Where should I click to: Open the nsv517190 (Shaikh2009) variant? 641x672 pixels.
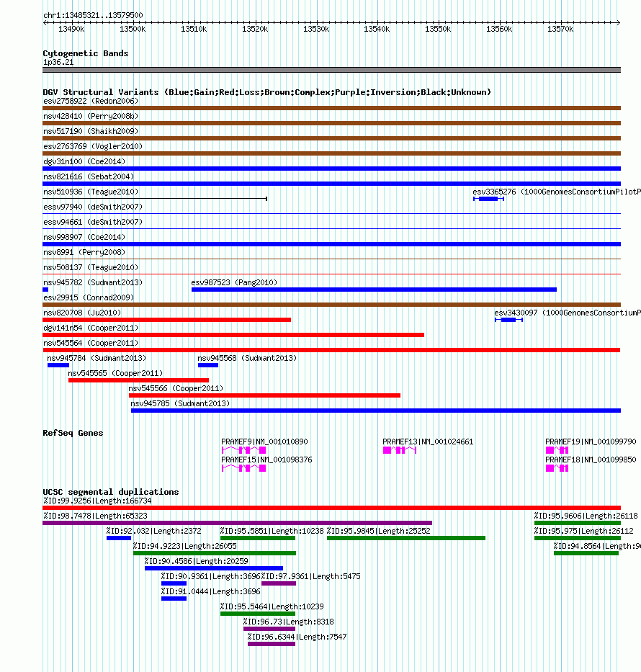point(331,138)
